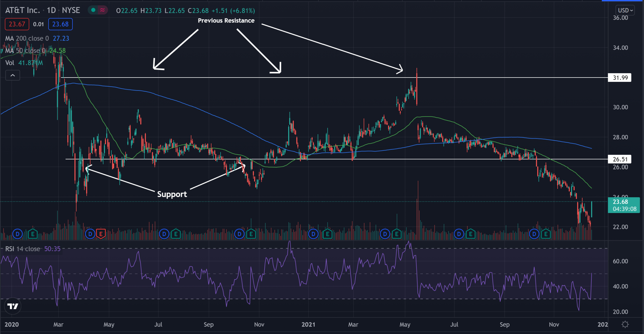Select the AT&T Inc. symbol title
Viewport: 644px width, 334px height.
coord(23,10)
